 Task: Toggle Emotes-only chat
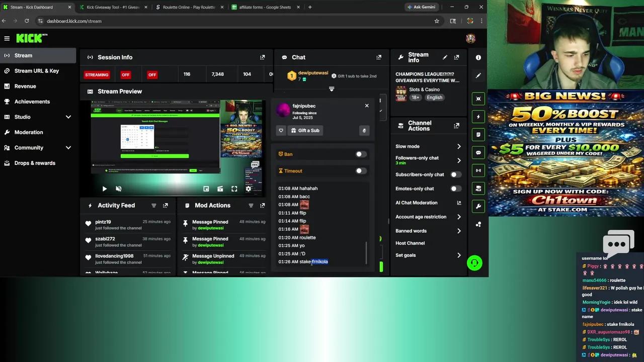456,189
